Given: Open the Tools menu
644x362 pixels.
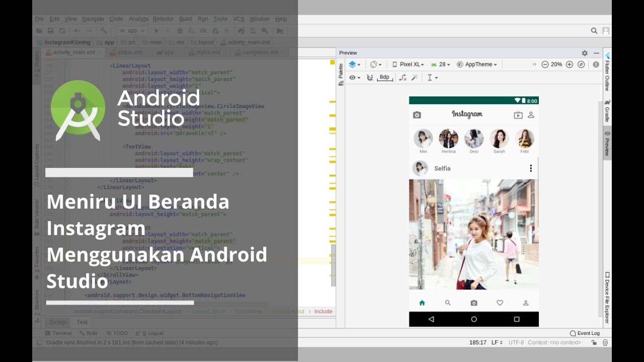Looking at the screenshot, I should tap(220, 19).
